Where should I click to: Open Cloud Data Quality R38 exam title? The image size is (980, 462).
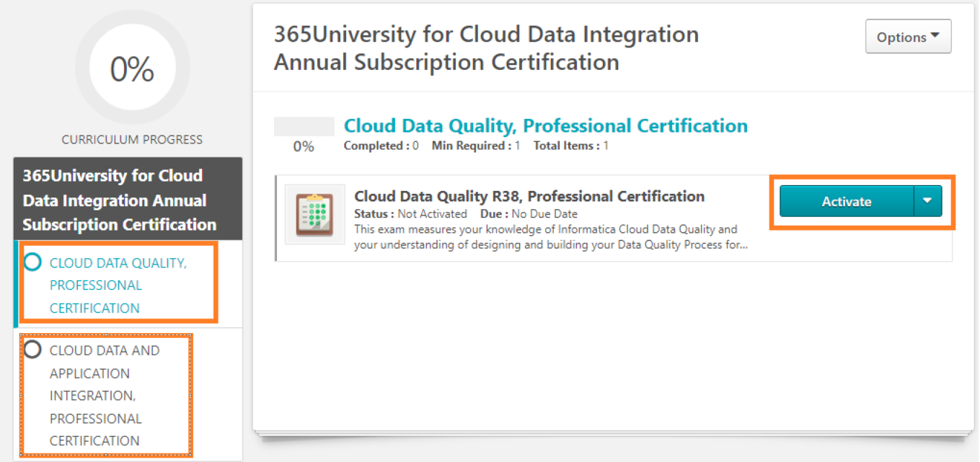point(529,196)
